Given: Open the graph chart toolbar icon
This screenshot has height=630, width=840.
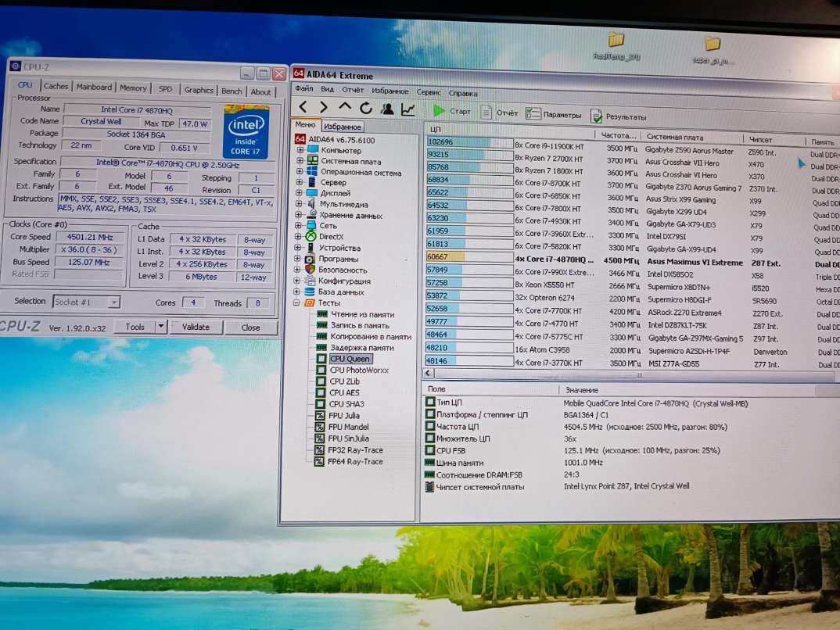Looking at the screenshot, I should click(x=408, y=109).
